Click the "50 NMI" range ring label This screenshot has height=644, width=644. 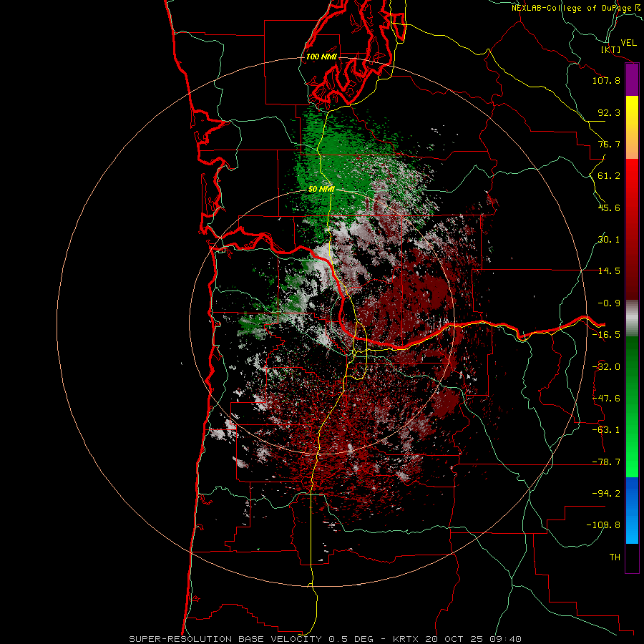[x=321, y=190]
